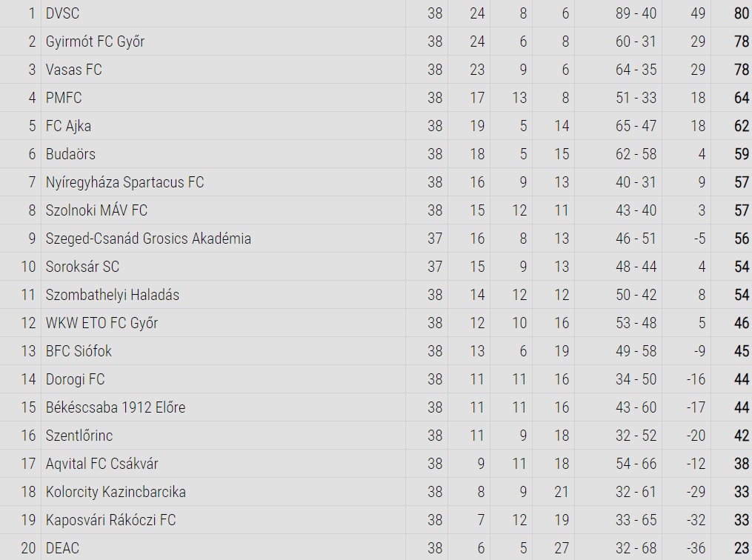Open FC Ajka team entry
Viewport: 752px width, 560px height.
coord(68,126)
